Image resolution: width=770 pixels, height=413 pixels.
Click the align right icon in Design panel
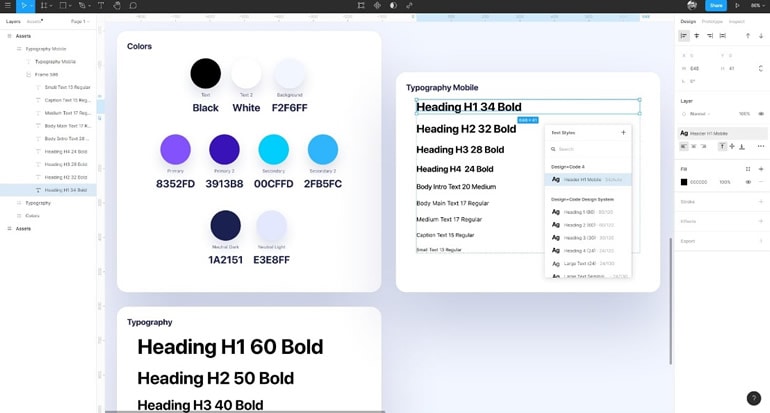point(710,36)
